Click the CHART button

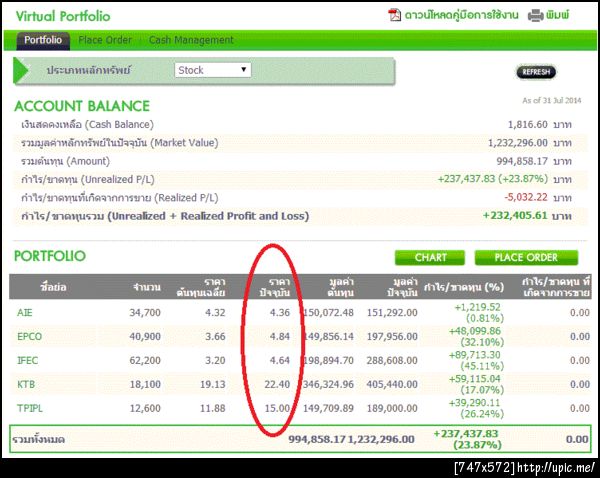click(430, 258)
